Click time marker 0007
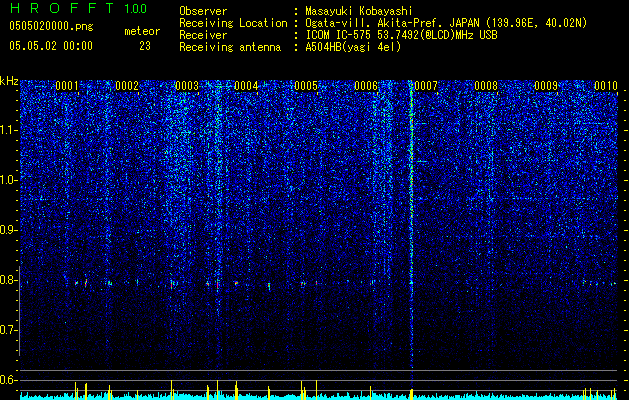Screen dimensions: 629x400 426,86
